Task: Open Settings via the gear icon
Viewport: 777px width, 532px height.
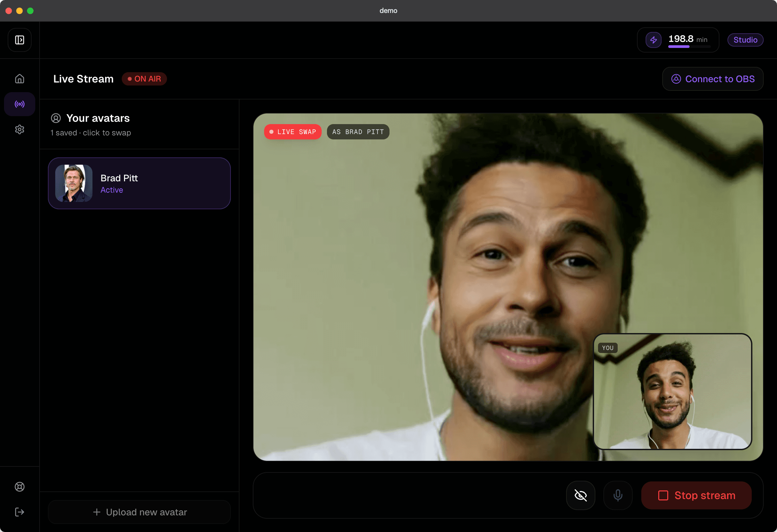Action: point(19,129)
